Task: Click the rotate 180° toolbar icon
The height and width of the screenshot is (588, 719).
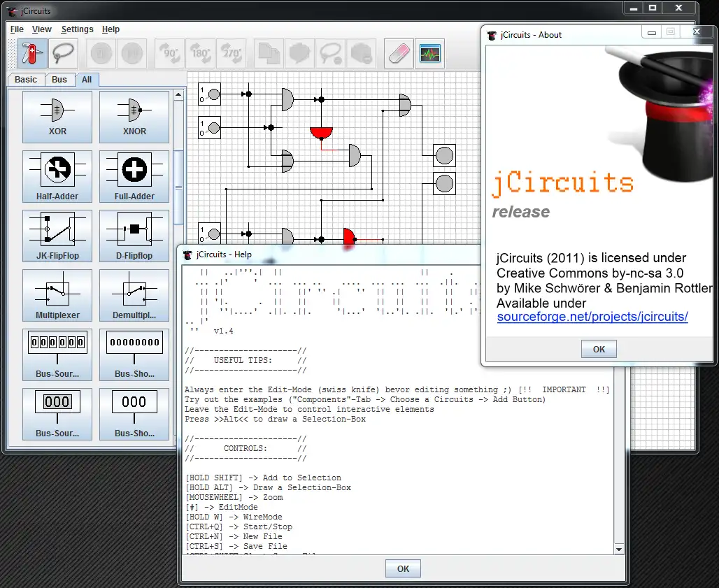Action: click(x=201, y=54)
